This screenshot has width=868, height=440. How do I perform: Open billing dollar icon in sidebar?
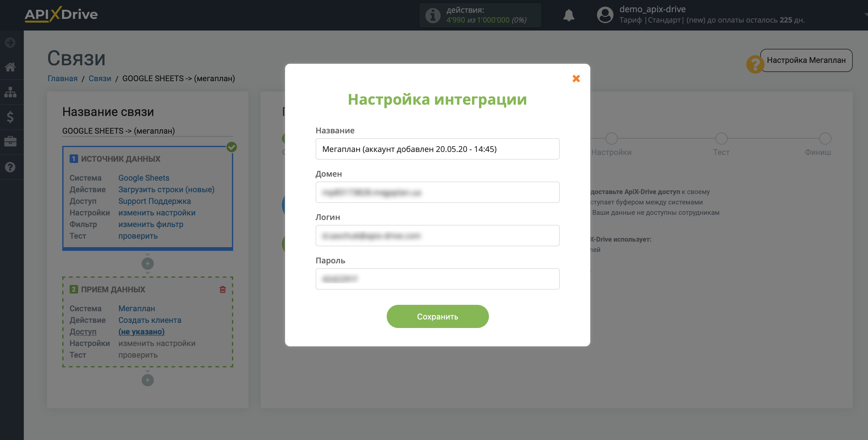tap(10, 117)
